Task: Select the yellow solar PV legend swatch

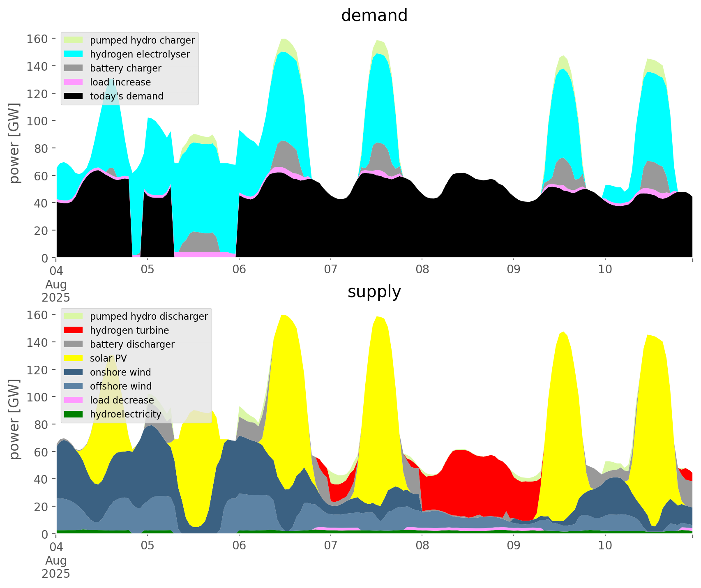Action: [x=74, y=358]
